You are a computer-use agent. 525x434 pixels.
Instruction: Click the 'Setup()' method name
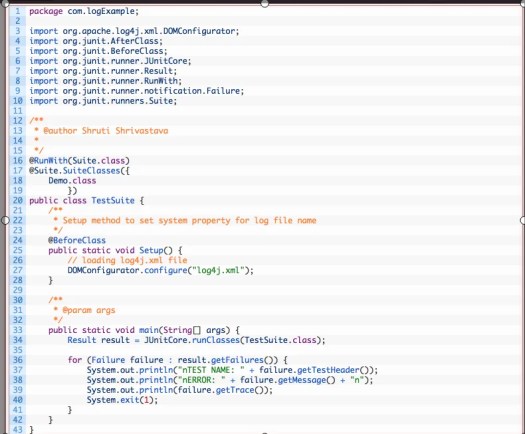pyautogui.click(x=156, y=250)
